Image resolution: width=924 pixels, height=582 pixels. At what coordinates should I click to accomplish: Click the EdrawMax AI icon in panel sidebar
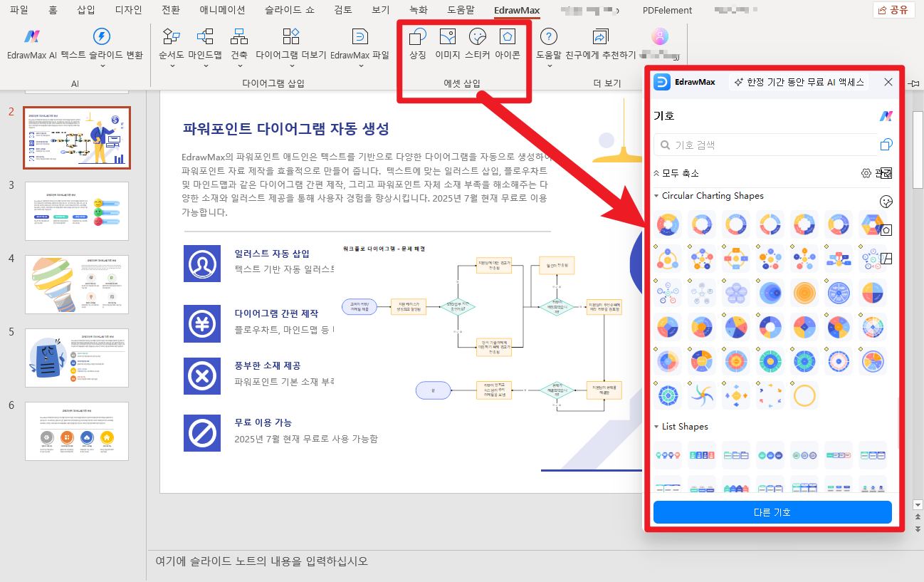pos(886,116)
